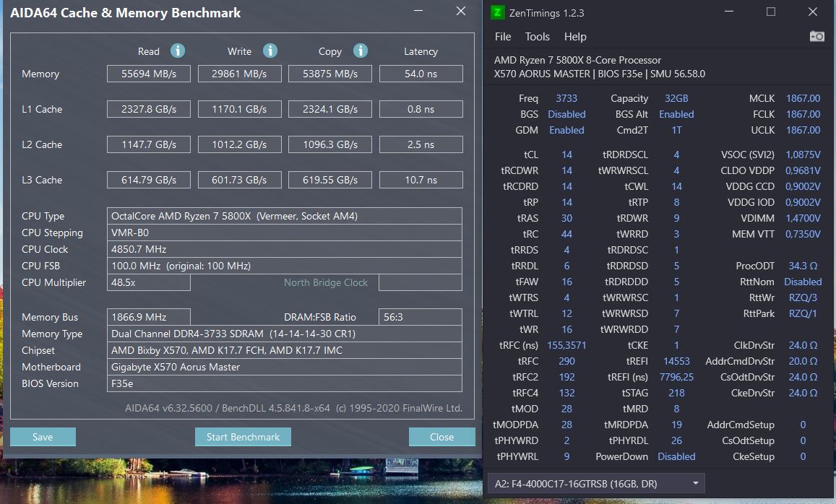
Task: Select the Memory Write value 29861 MB/s
Action: tap(239, 74)
